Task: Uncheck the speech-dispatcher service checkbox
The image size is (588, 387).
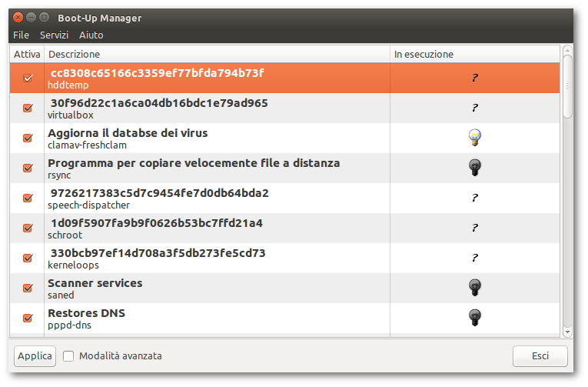Action: pos(28,198)
